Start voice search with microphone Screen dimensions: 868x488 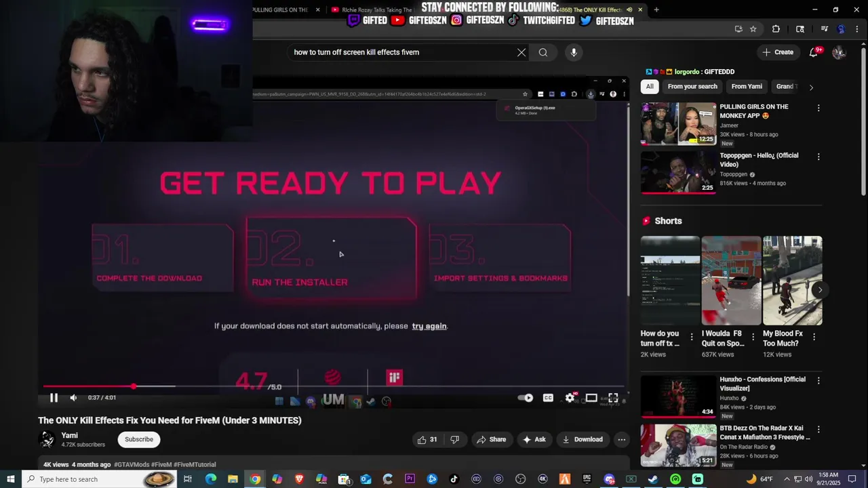click(574, 52)
